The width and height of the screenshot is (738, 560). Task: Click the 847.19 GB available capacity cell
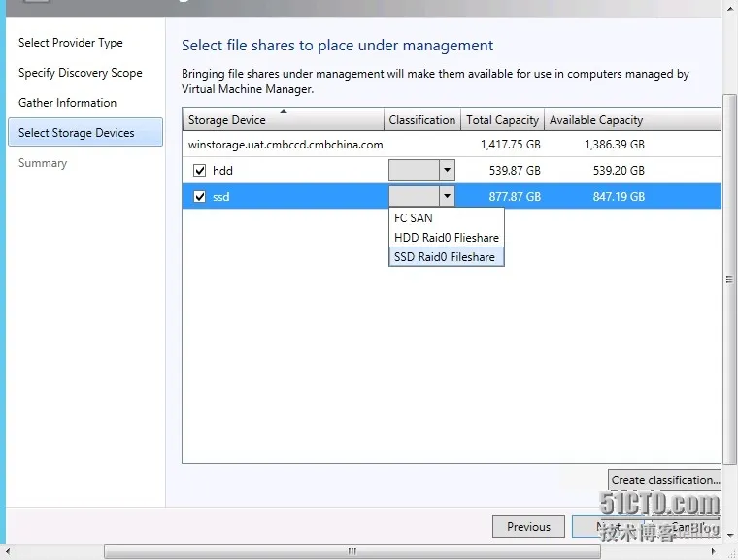619,197
